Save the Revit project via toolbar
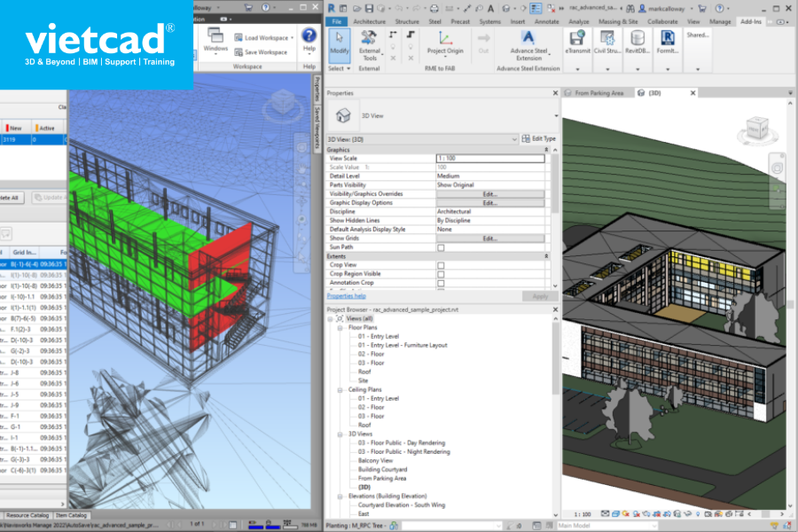 (370, 8)
